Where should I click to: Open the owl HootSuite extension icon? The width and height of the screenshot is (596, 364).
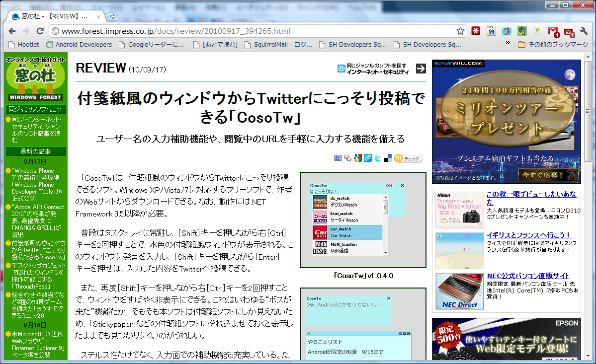tap(507, 31)
